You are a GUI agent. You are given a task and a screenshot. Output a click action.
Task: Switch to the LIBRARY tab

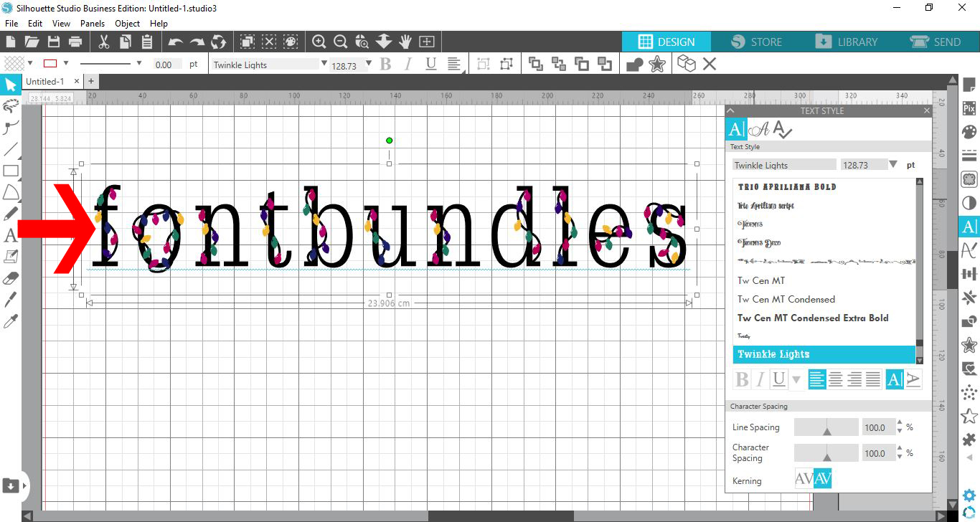tap(847, 42)
